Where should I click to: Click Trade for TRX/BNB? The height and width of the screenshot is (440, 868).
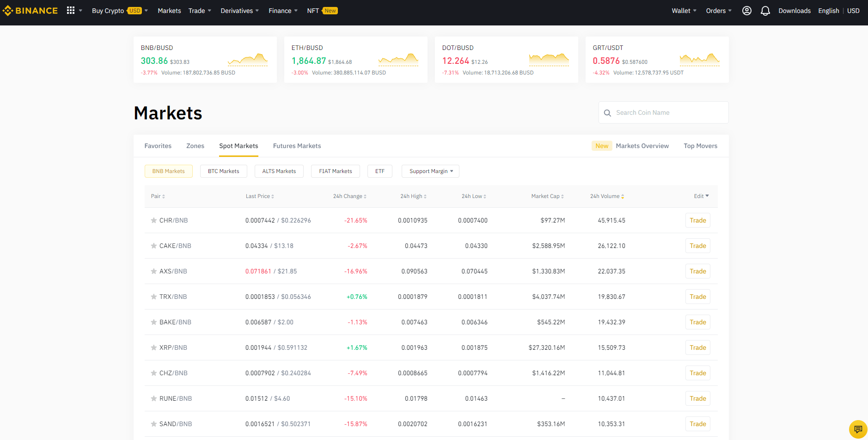[x=698, y=297]
